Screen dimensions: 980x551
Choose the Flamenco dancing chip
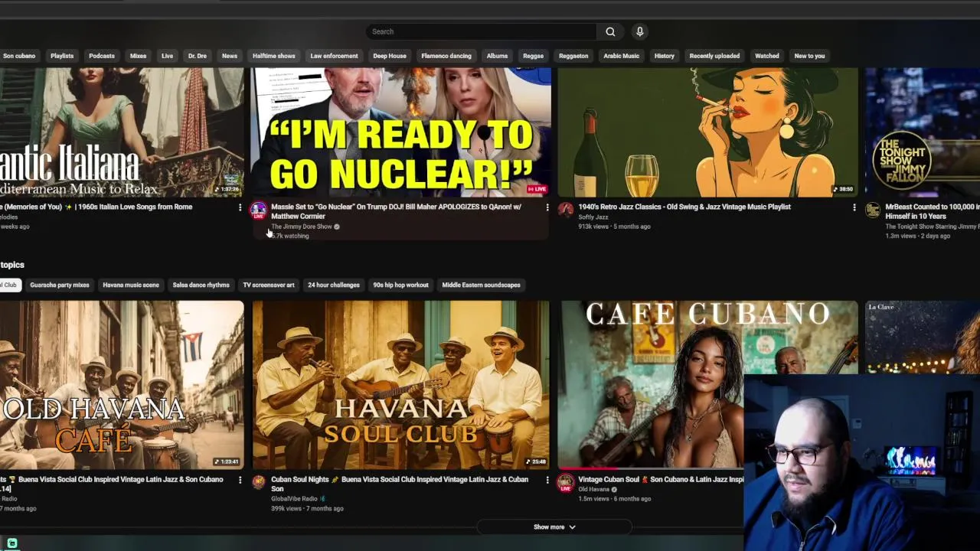(446, 56)
